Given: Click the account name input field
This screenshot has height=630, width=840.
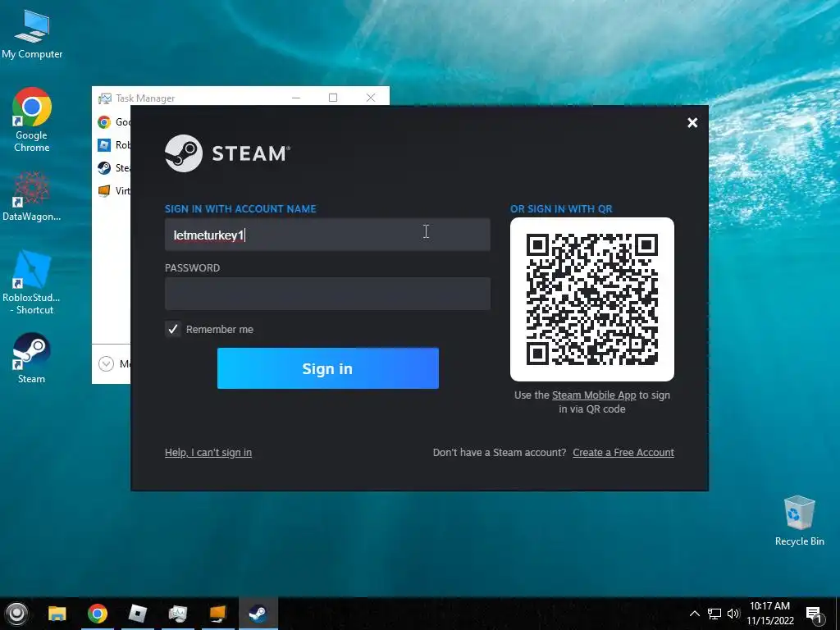Looking at the screenshot, I should (327, 235).
